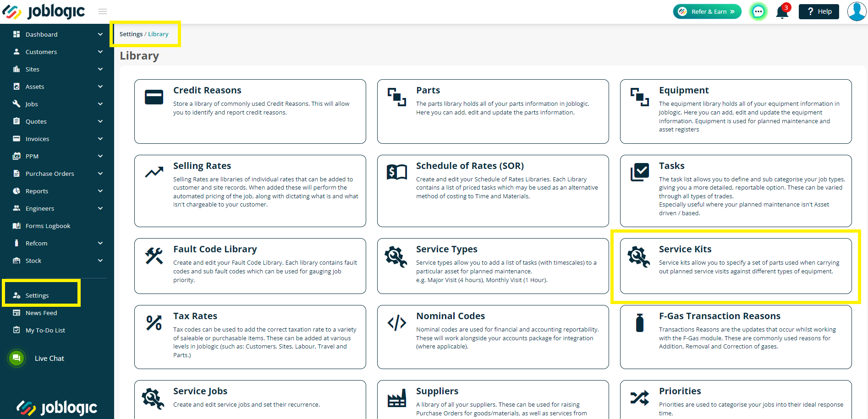Click the Fault Code Library tools icon
This screenshot has height=419, width=868.
point(154,256)
